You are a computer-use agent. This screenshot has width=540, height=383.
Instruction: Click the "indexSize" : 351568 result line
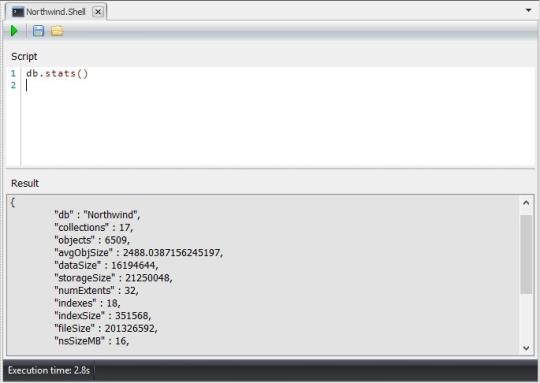[102, 316]
